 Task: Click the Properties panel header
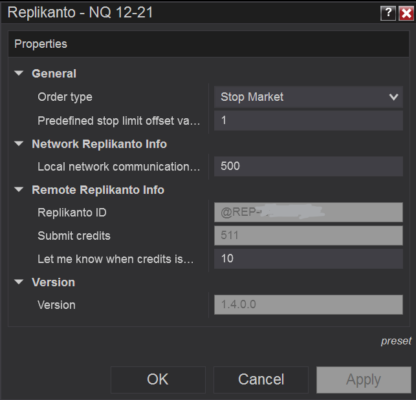[209, 44]
